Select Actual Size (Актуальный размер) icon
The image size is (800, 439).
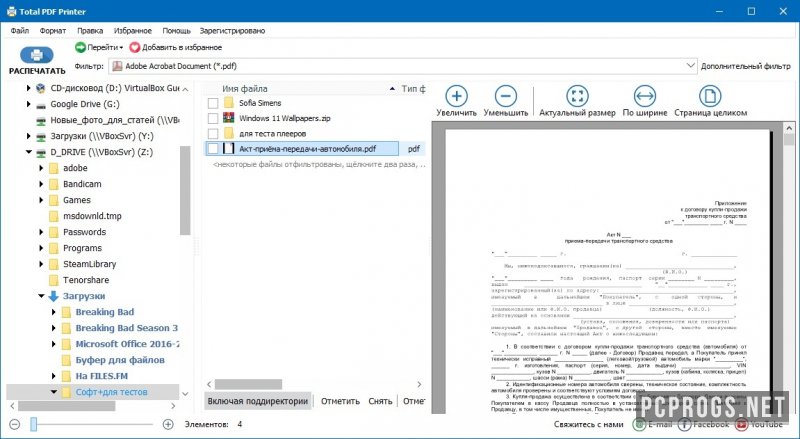(x=577, y=96)
